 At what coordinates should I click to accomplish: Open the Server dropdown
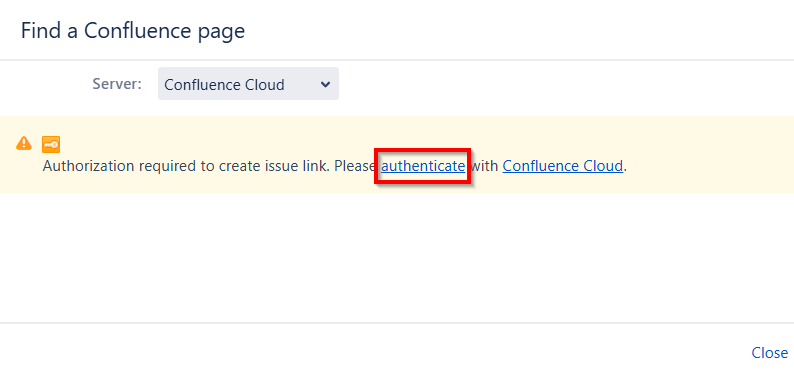pyautogui.click(x=248, y=84)
